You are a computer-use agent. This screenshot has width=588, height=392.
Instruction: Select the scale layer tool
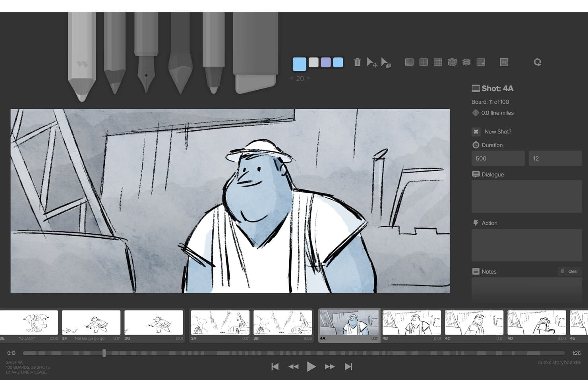(x=386, y=62)
